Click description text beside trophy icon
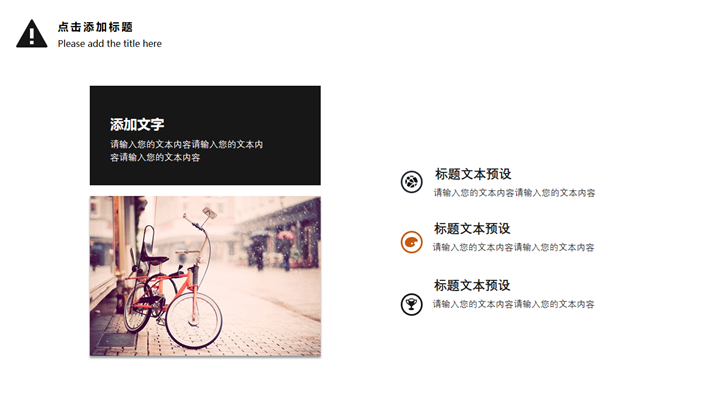This screenshot has height=405, width=721. click(x=513, y=304)
